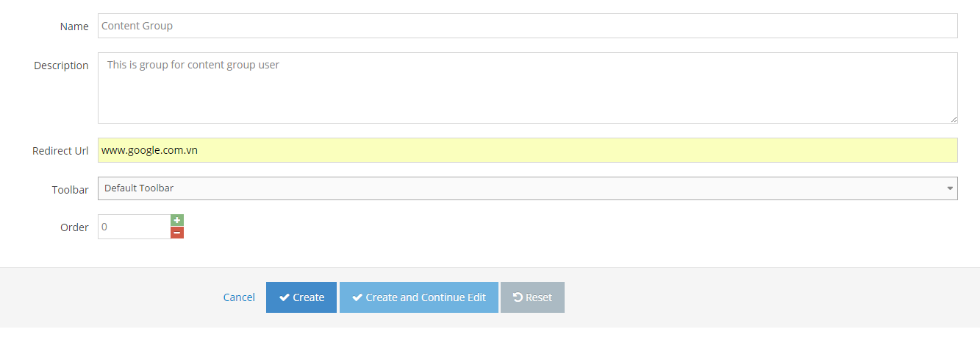Follow the Cancel link
The width and height of the screenshot is (980, 343).
click(x=239, y=297)
